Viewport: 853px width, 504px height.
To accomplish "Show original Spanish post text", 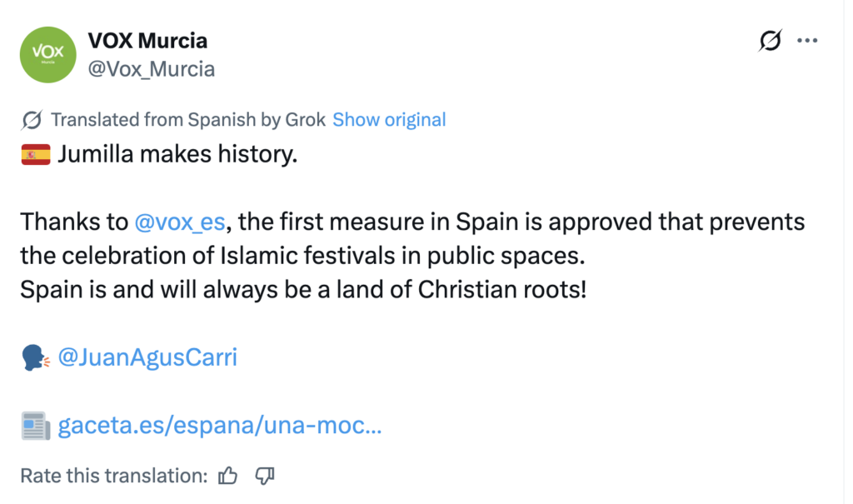I will (x=389, y=120).
